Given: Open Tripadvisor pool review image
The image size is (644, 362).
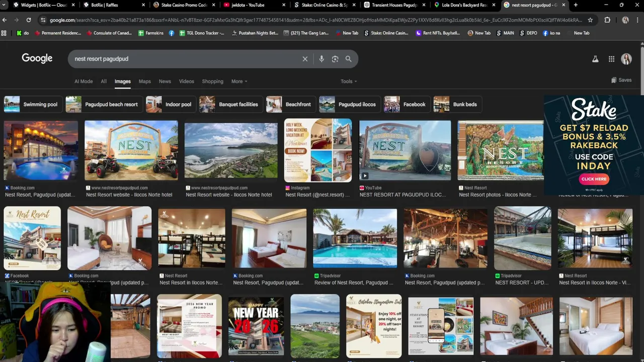Looking at the screenshot, I should pos(355,238).
